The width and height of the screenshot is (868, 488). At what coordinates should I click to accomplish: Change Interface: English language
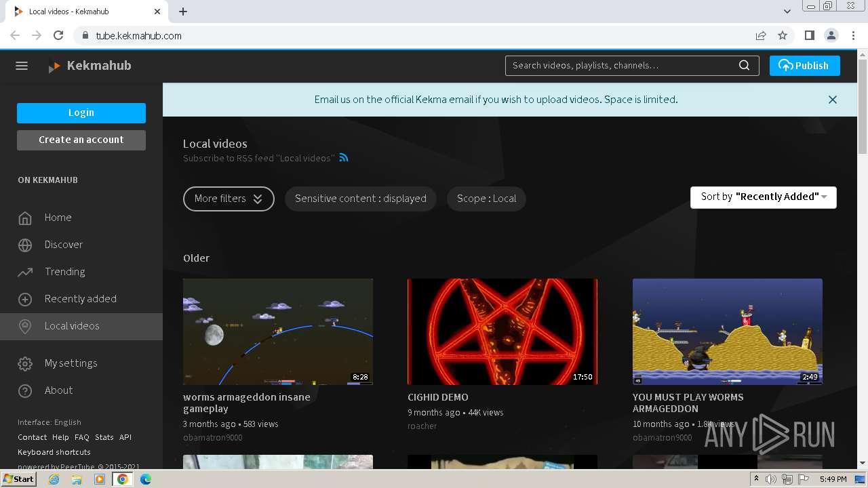click(x=50, y=422)
